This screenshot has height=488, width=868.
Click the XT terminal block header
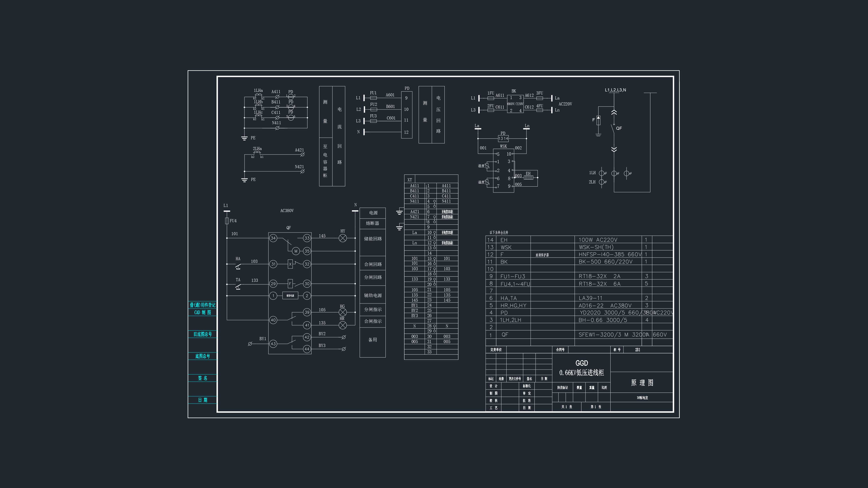[x=410, y=180]
